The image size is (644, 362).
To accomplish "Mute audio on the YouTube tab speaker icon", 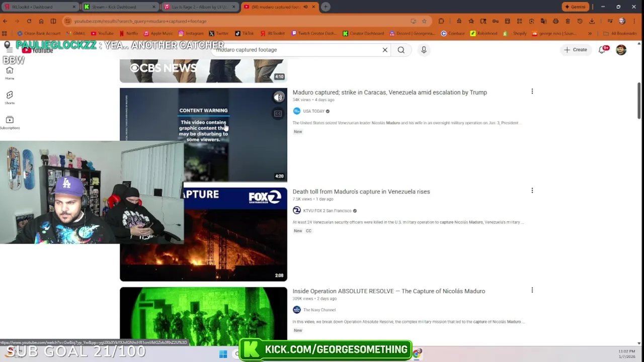I will (305, 7).
